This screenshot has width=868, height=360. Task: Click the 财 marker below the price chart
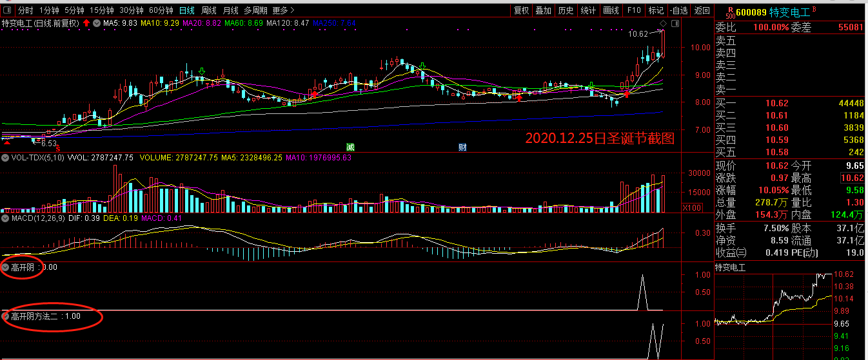click(x=462, y=146)
